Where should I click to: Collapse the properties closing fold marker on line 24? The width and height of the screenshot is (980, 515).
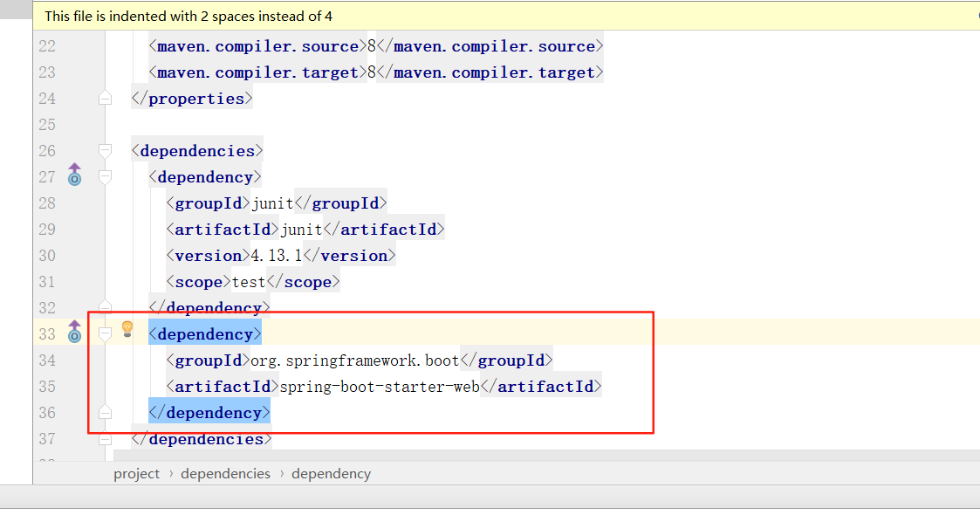click(x=105, y=98)
